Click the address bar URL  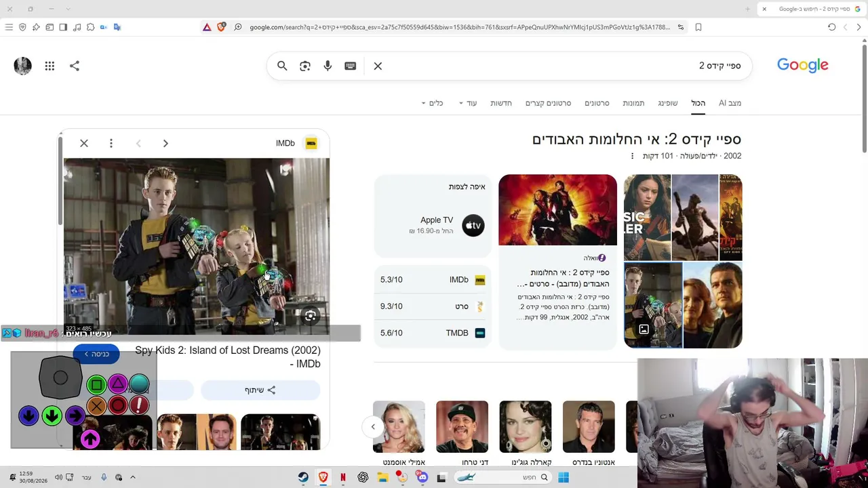click(460, 27)
